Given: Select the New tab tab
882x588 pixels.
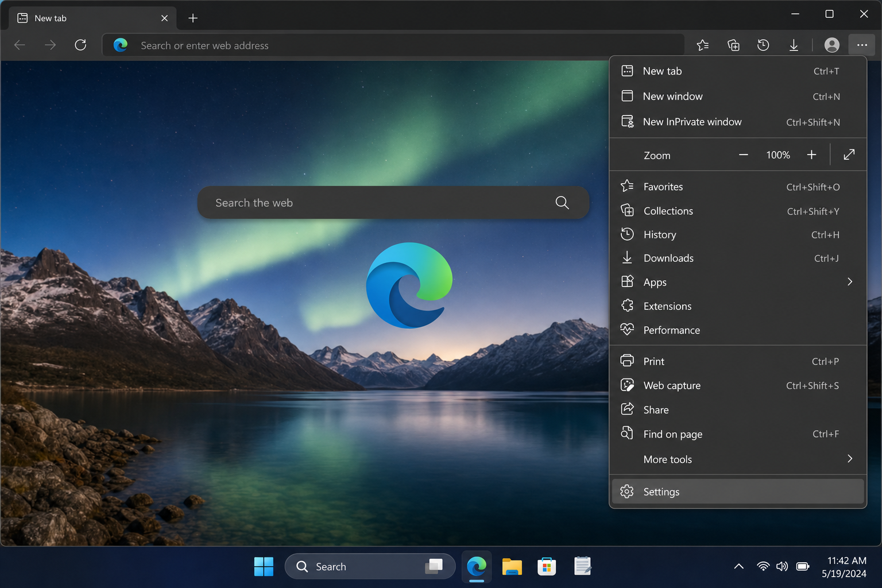Looking at the screenshot, I should (94, 18).
